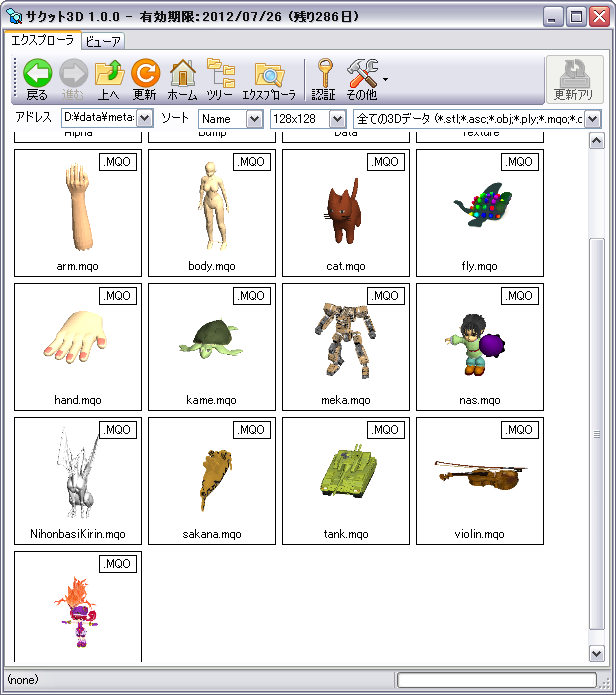
Task: Expand the その他 dropdown arrow
Action: click(385, 80)
